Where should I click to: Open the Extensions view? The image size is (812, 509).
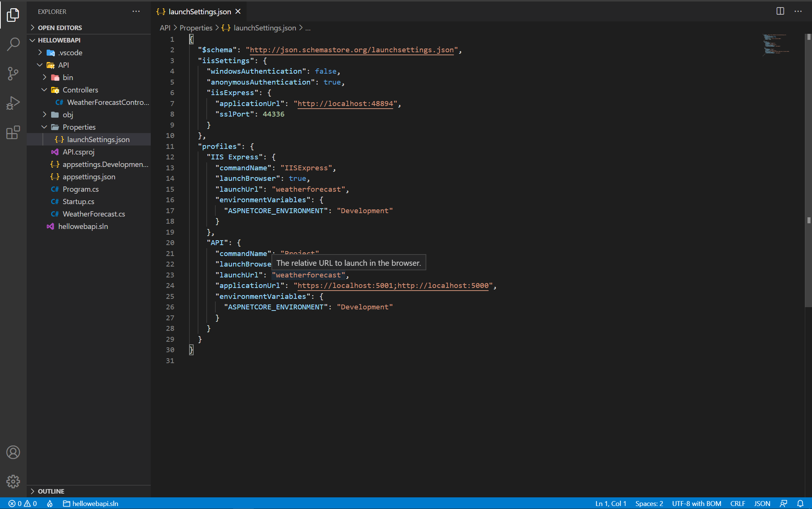click(13, 133)
